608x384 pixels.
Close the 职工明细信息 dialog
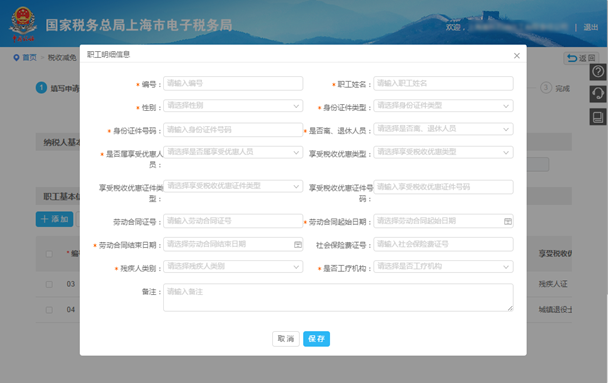coord(516,56)
